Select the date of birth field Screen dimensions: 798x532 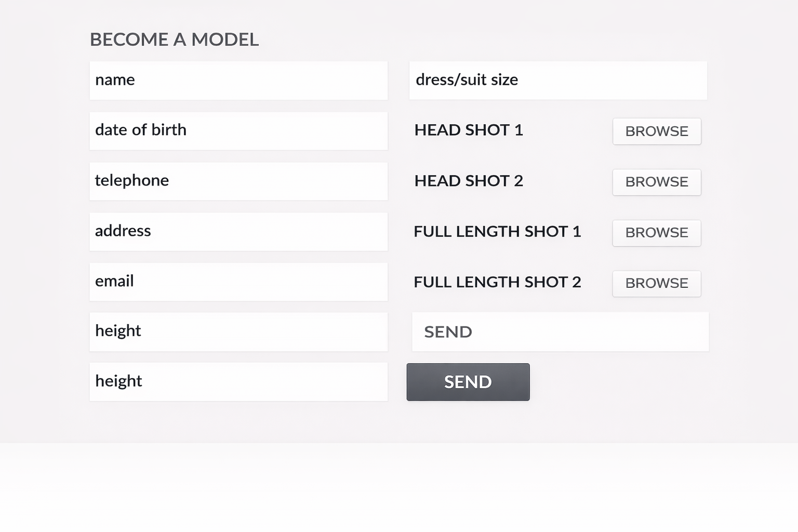(238, 130)
